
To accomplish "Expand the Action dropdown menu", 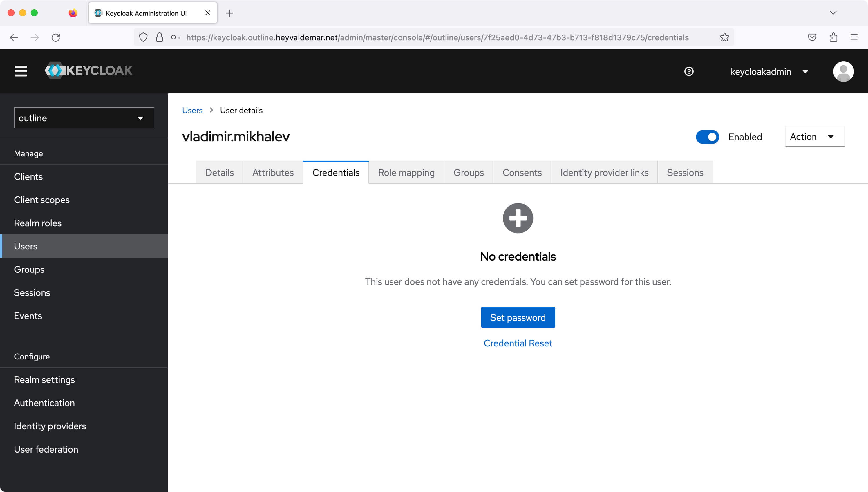I will click(812, 137).
